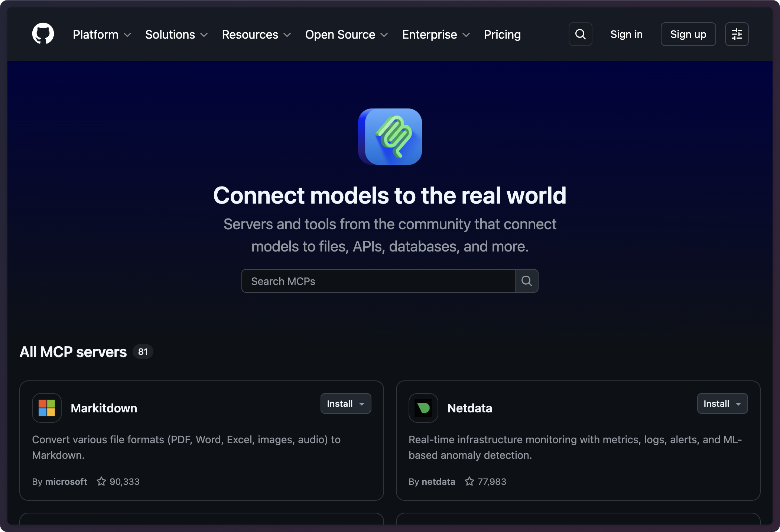Expand the Solutions menu

(176, 35)
